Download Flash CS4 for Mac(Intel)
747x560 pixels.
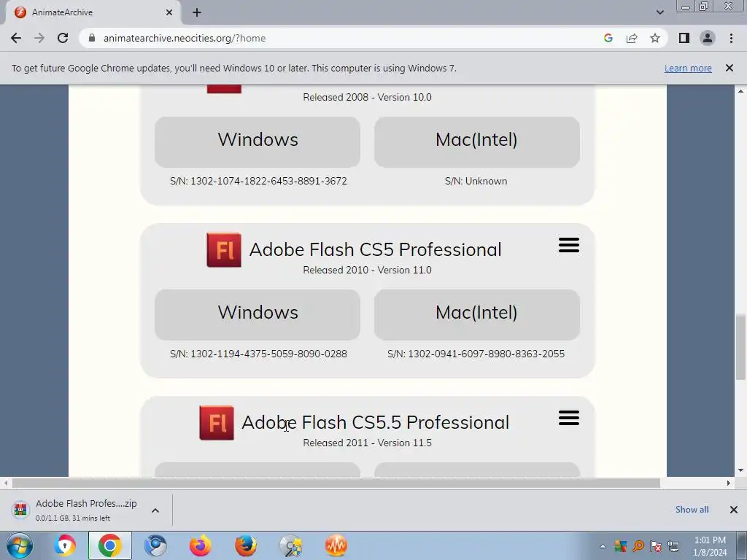pyautogui.click(x=477, y=141)
